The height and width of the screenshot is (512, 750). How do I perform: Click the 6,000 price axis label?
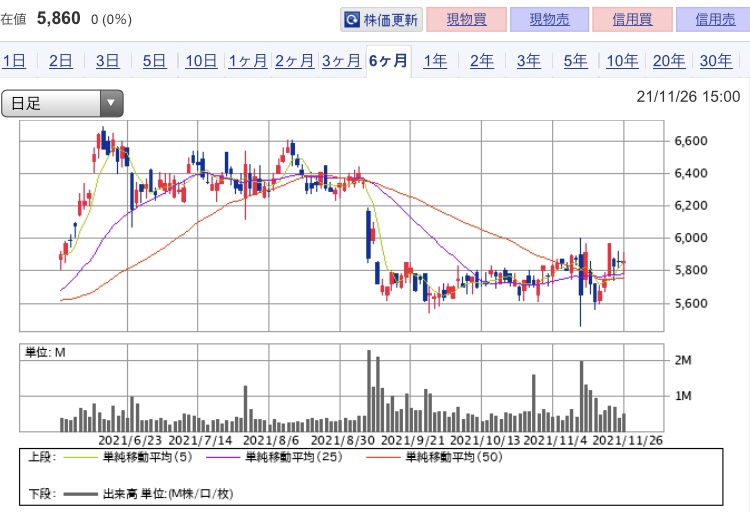[x=691, y=238]
